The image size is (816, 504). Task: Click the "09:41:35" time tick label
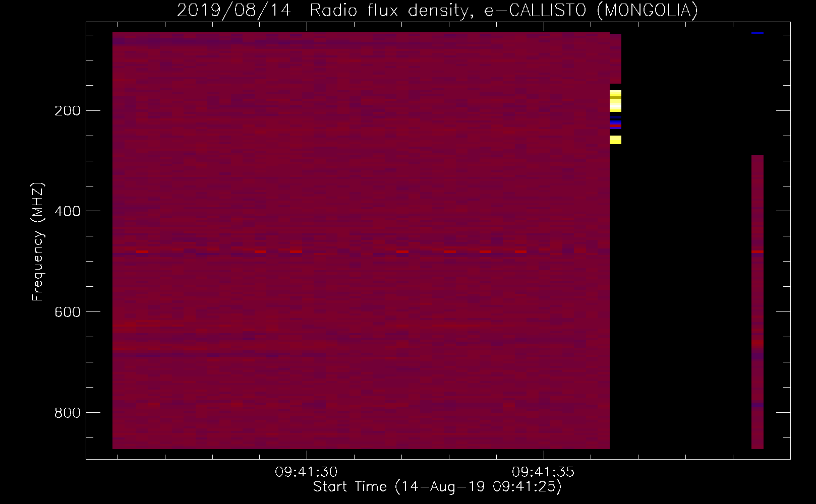543,472
